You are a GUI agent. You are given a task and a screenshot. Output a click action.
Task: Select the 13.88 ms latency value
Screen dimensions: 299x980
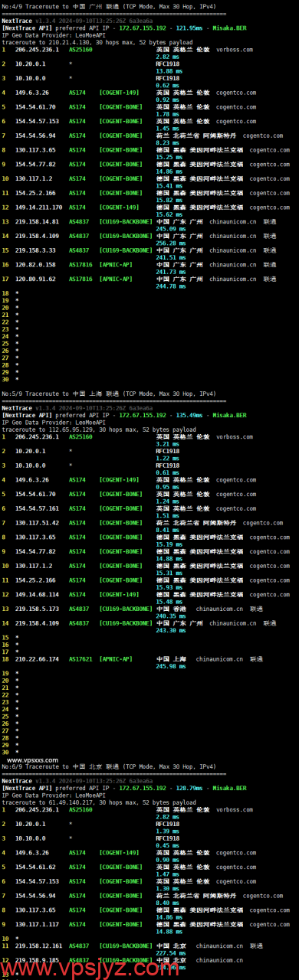pyautogui.click(x=169, y=70)
